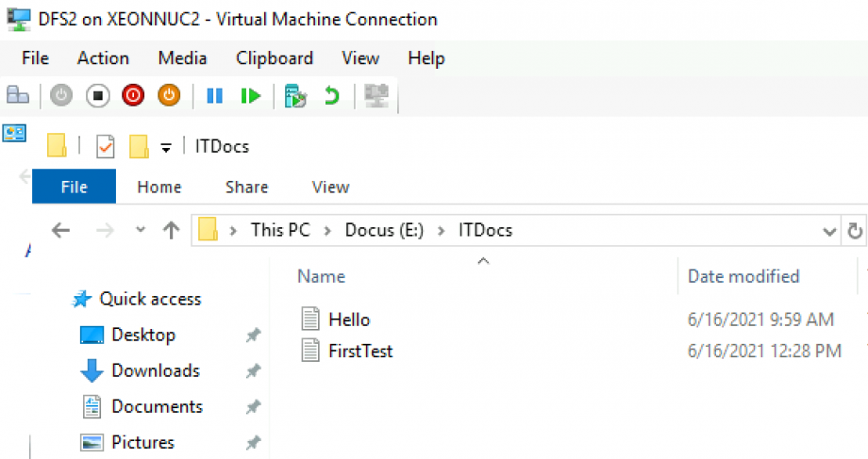Image resolution: width=868 pixels, height=459 pixels.
Task: Click the Properties icon in Quick Access Toolbar
Action: (x=106, y=147)
